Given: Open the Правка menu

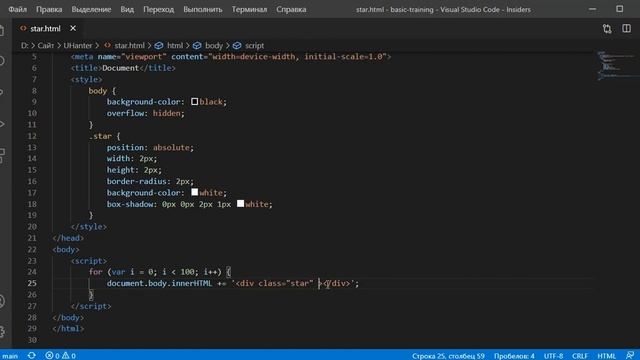Looking at the screenshot, I should click(49, 9).
